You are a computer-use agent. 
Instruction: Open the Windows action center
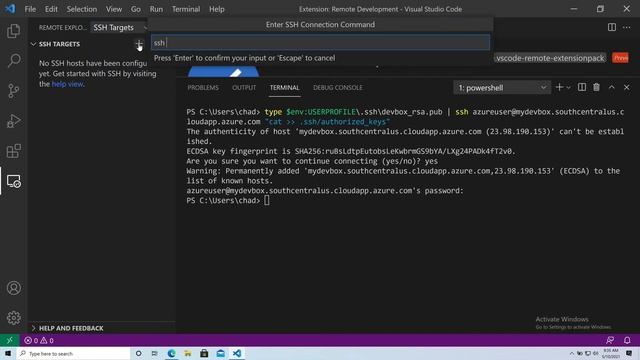point(629,353)
